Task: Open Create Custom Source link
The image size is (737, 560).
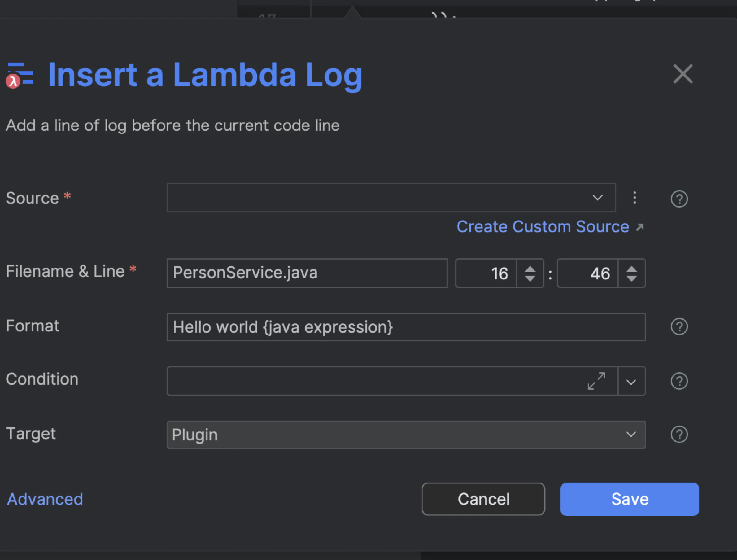Action: [x=543, y=227]
